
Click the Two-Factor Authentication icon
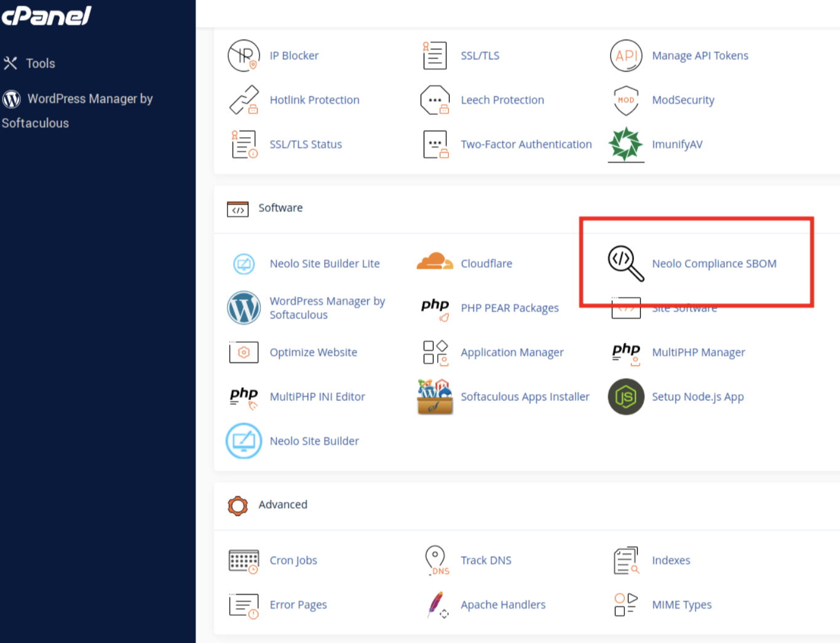pos(436,144)
